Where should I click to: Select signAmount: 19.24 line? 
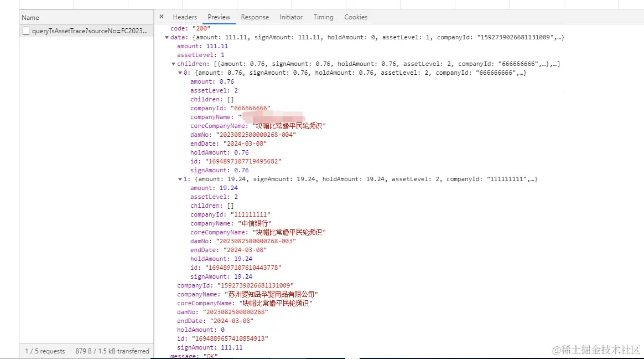[x=221, y=277]
